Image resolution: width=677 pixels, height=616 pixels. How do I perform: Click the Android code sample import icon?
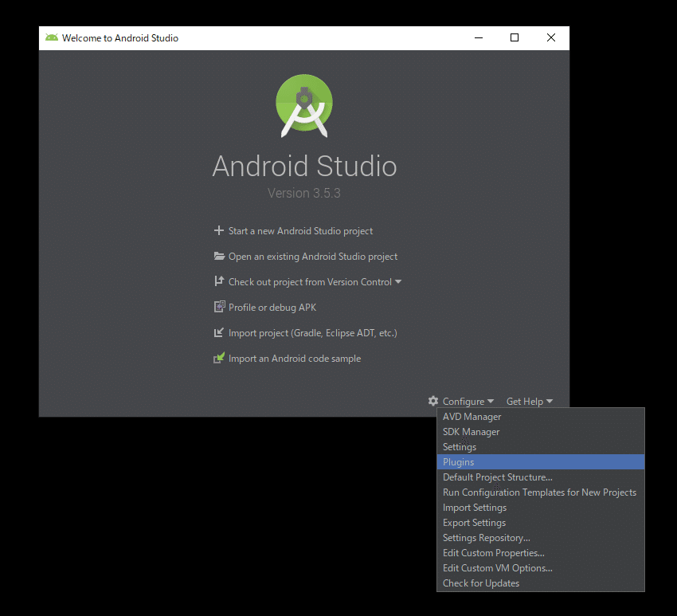pyautogui.click(x=219, y=358)
